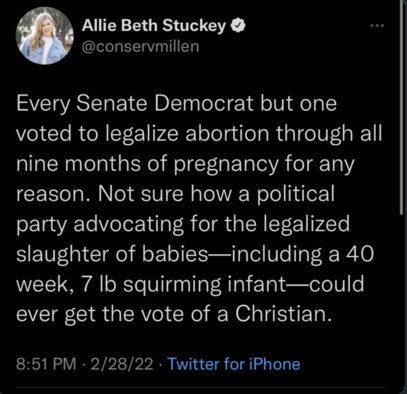Image resolution: width=407 pixels, height=394 pixels.
Task: Click the word 'reason.' in the tweet
Action: tap(53, 194)
